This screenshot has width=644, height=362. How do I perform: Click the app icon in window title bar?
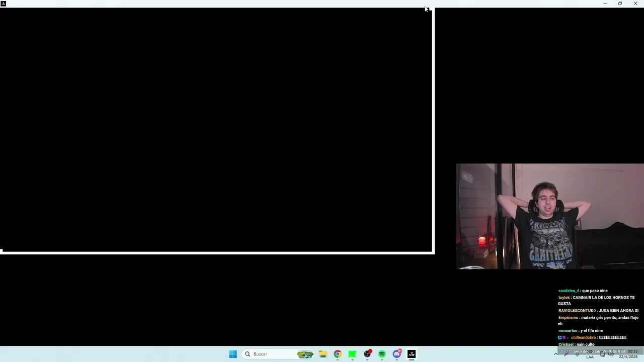[4, 4]
